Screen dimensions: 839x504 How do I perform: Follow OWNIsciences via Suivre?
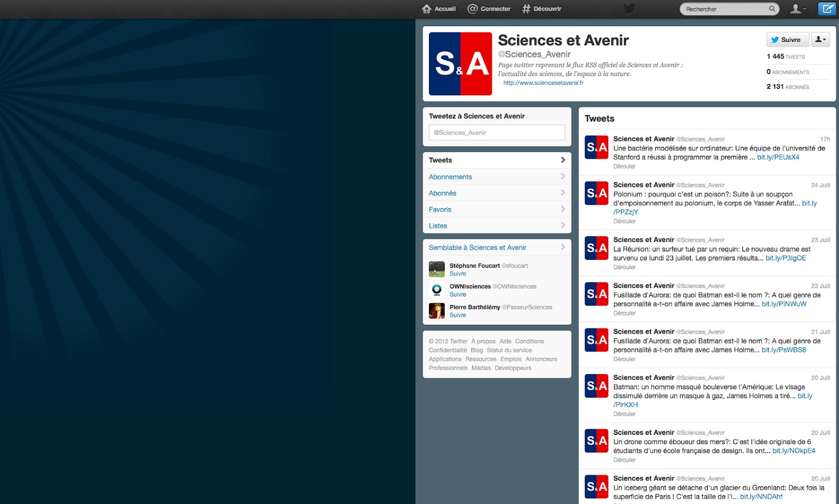click(x=458, y=294)
